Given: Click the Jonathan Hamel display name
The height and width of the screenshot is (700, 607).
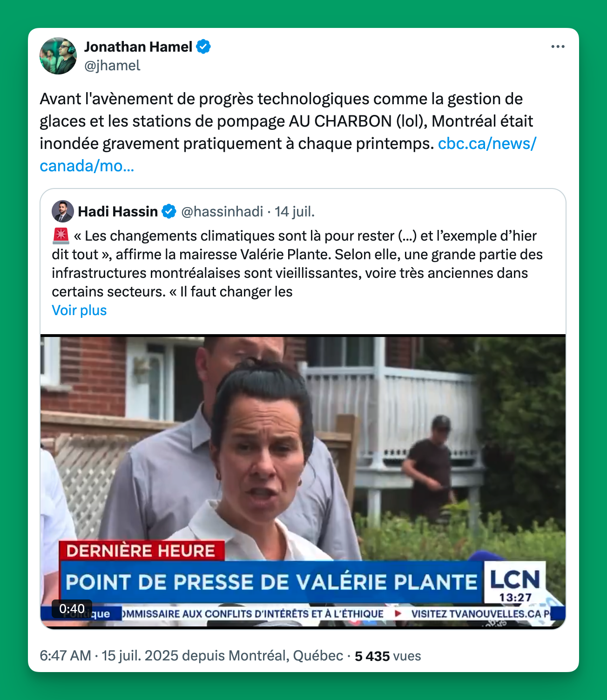Looking at the screenshot, I should tap(138, 47).
